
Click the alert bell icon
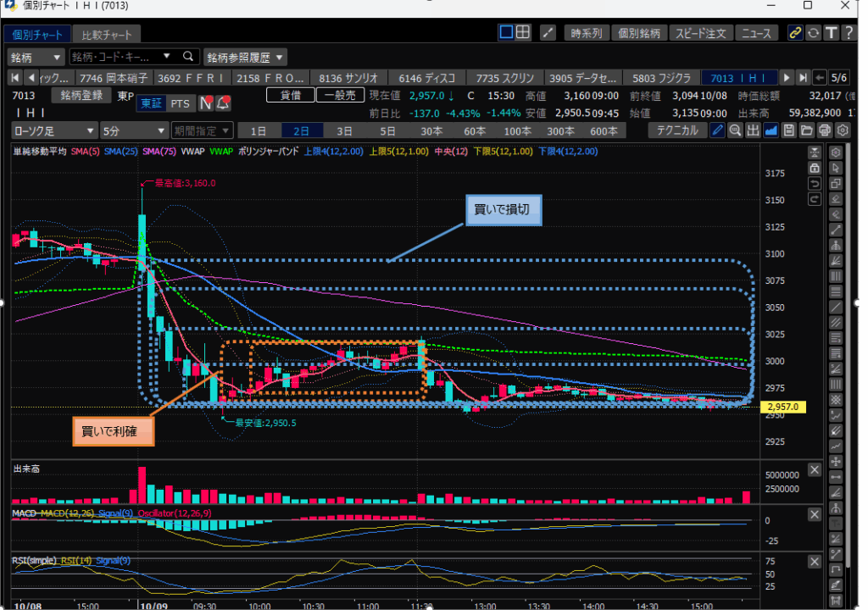pos(223,103)
